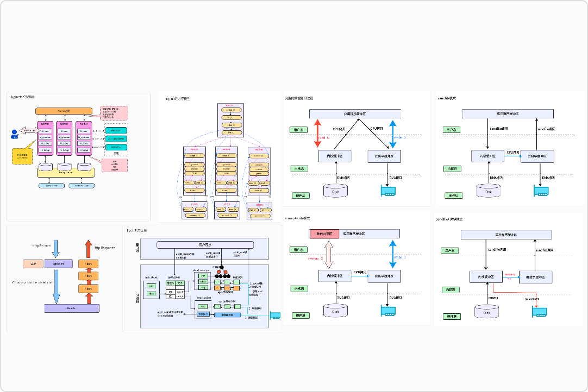This screenshot has height=392, width=588.
Task: Select the blue Http Request arrow
Action: coord(55,249)
